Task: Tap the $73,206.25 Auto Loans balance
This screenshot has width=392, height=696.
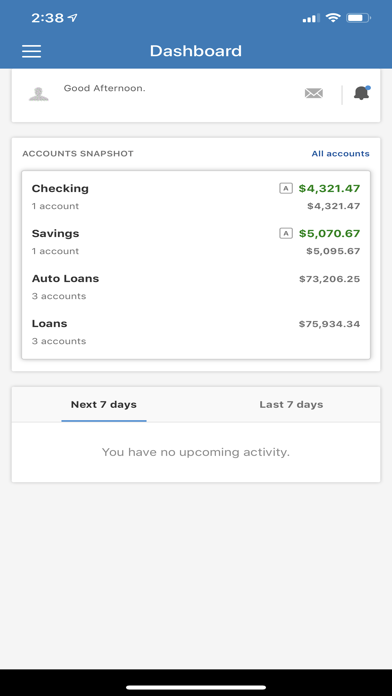Action: pyautogui.click(x=329, y=279)
